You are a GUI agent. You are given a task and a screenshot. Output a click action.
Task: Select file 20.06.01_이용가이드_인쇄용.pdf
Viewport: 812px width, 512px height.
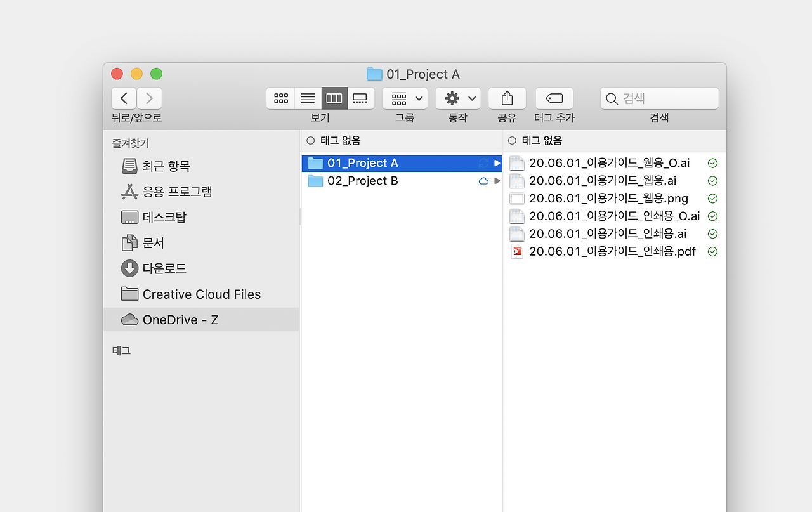[x=614, y=251]
